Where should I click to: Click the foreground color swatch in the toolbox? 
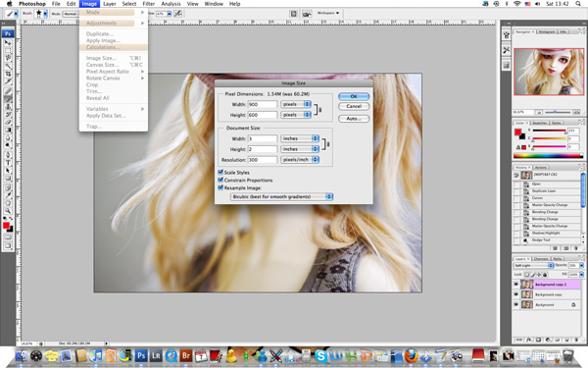click(x=6, y=226)
